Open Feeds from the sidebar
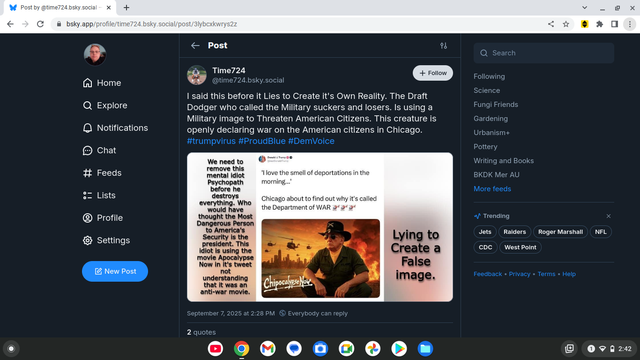Screen dimensions: 640x360 (102, 173)
